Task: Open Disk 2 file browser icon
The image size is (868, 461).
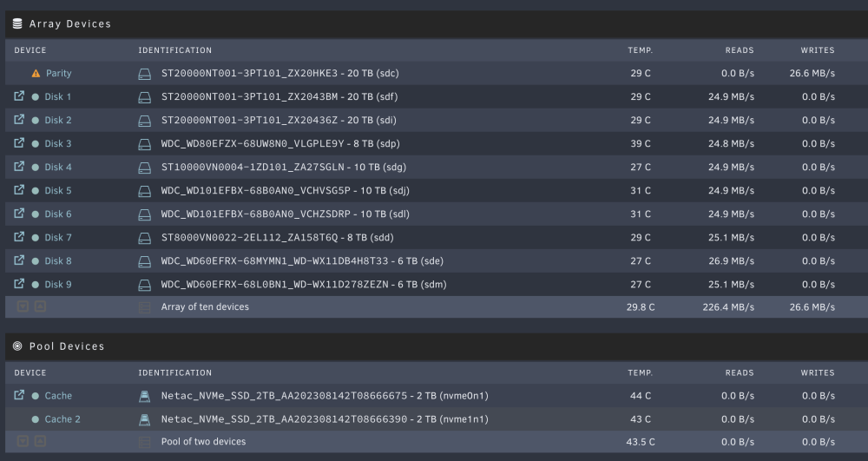Action: point(19,120)
